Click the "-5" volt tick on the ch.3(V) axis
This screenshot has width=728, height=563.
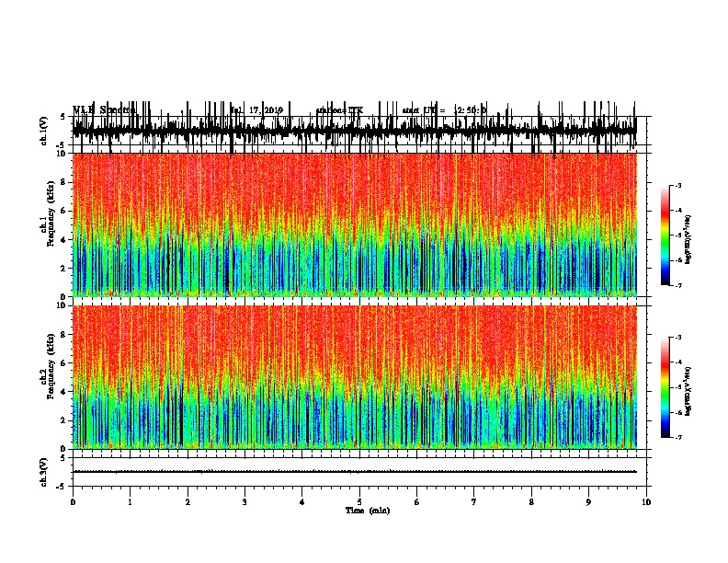pos(62,487)
